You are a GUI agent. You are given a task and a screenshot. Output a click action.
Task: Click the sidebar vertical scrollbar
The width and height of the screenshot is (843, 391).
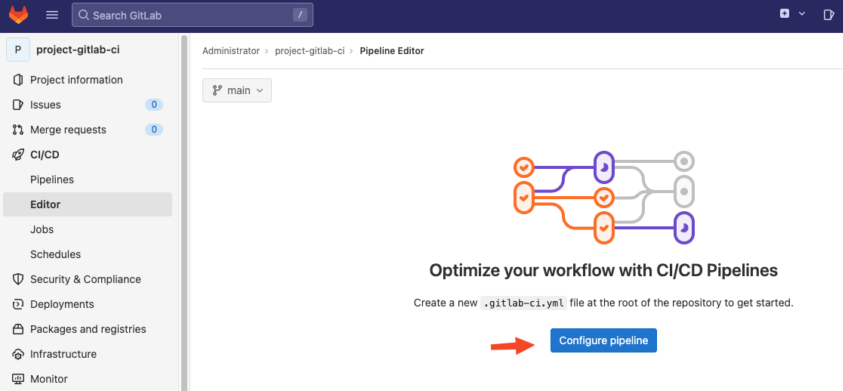point(184,212)
